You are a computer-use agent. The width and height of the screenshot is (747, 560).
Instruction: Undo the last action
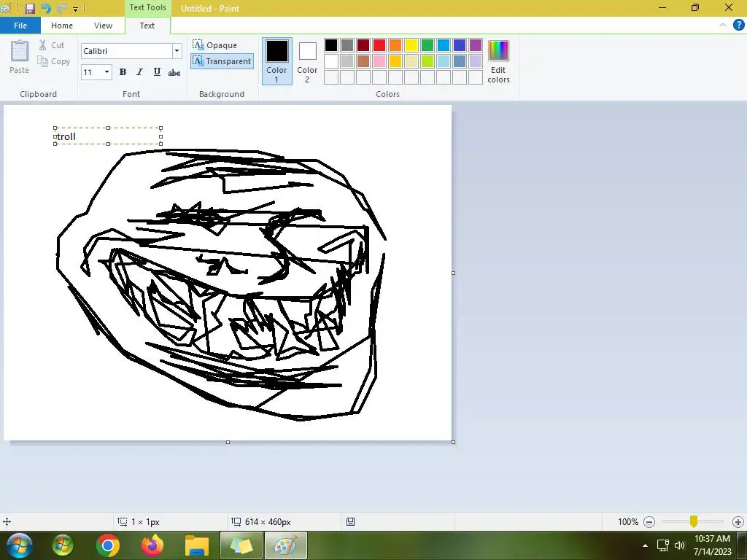[x=46, y=8]
